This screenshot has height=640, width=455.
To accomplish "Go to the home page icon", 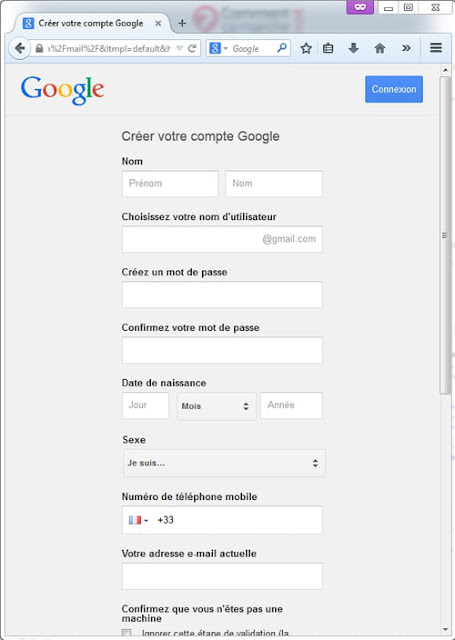I will pos(380,49).
